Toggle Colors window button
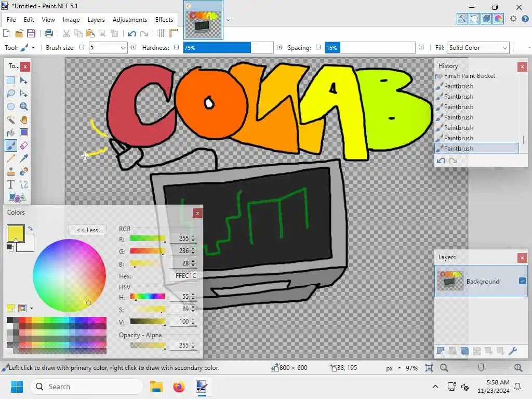 coord(498,19)
